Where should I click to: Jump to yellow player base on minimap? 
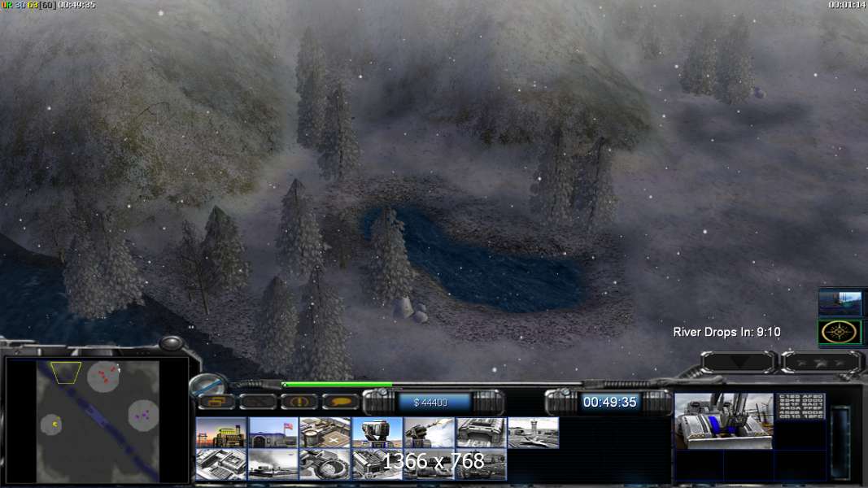[x=53, y=425]
